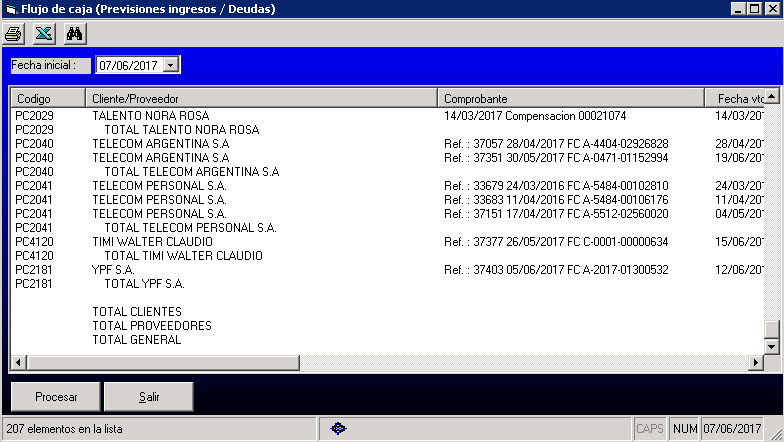Viewport: 784px width, 442px height.
Task: Export list with the Excel icon
Action: (43, 33)
